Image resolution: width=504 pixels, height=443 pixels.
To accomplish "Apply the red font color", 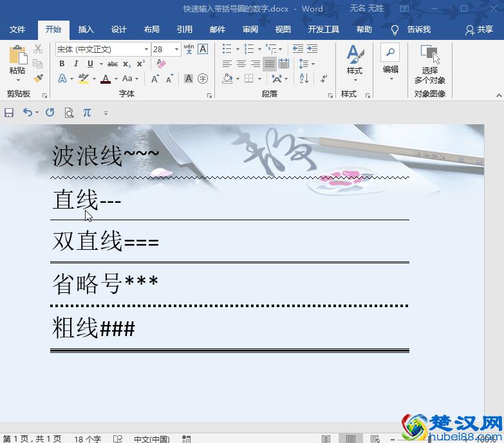I will pyautogui.click(x=106, y=79).
